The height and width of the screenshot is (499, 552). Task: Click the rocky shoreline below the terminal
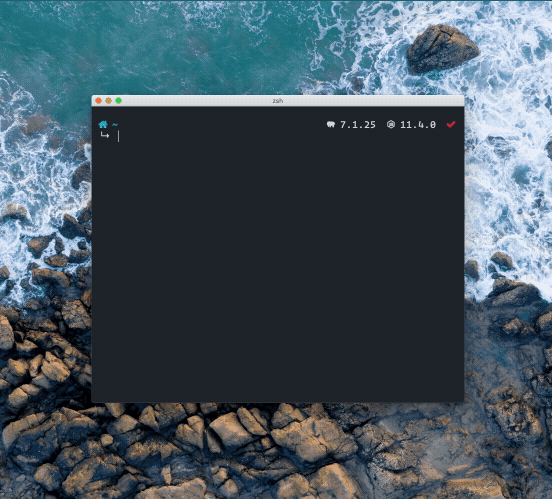[x=275, y=451]
